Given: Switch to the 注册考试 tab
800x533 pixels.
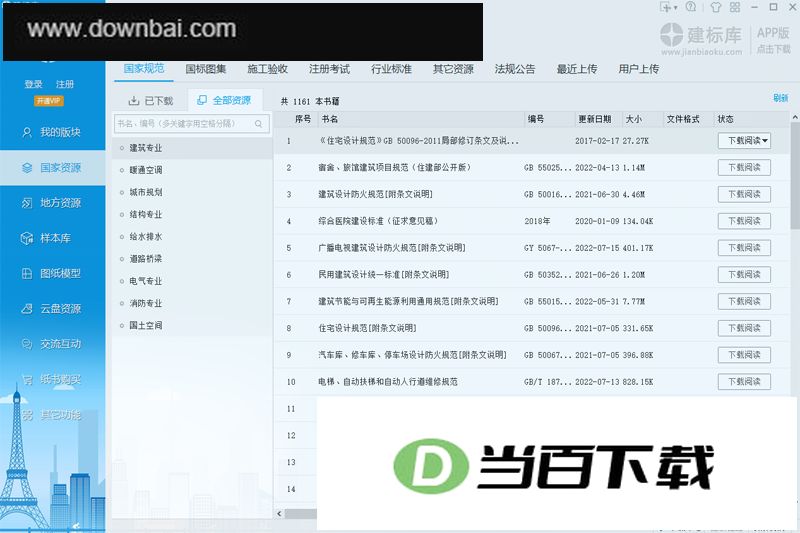Looking at the screenshot, I should [330, 69].
